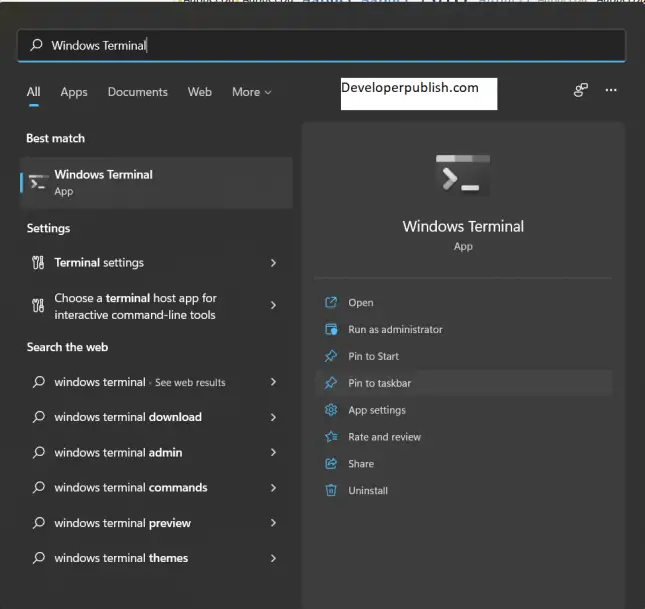Select Pin to taskbar

coord(380,383)
